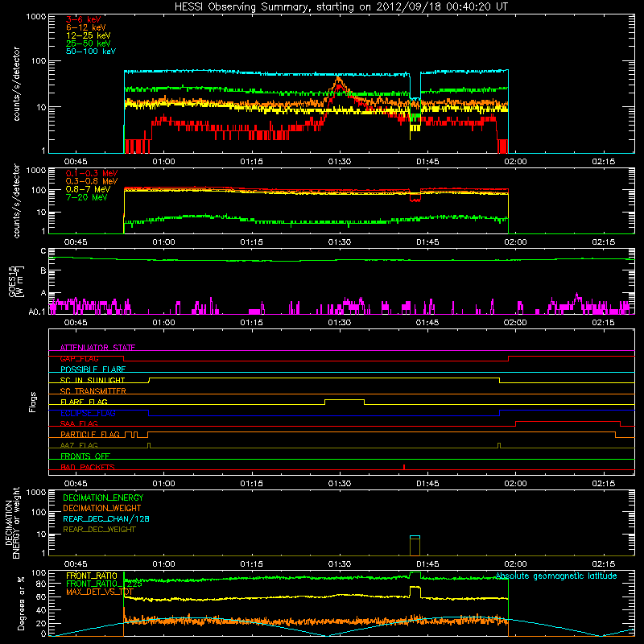Select the 25-50 keV legend label

89,43
